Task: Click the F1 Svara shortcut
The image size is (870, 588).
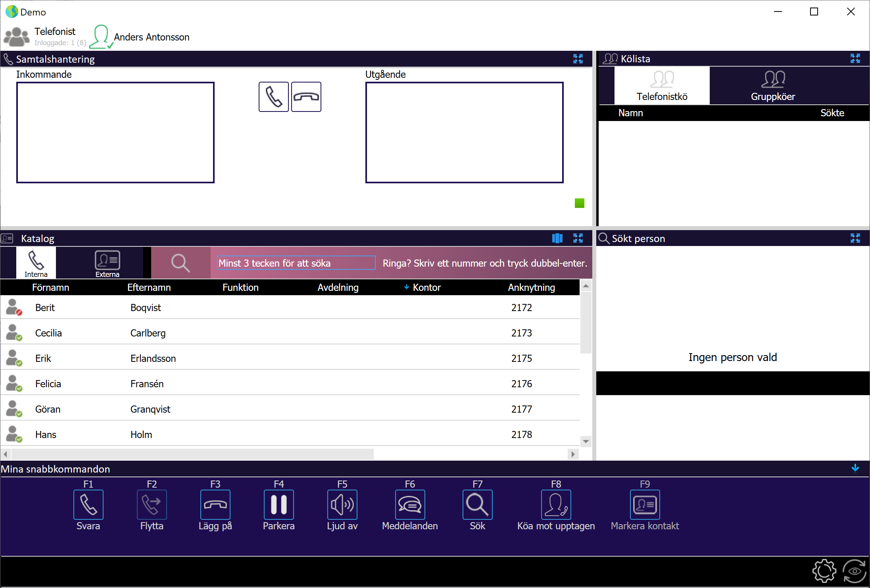Action: (x=88, y=504)
